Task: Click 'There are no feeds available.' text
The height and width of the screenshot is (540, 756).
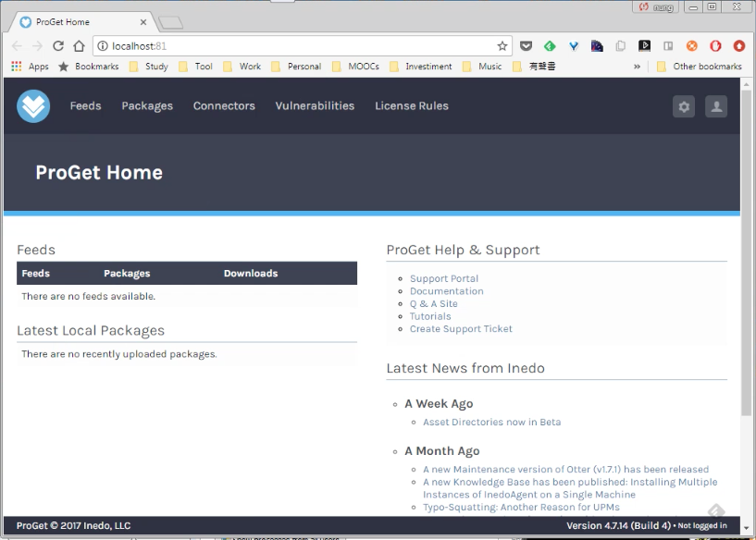Action: [88, 296]
